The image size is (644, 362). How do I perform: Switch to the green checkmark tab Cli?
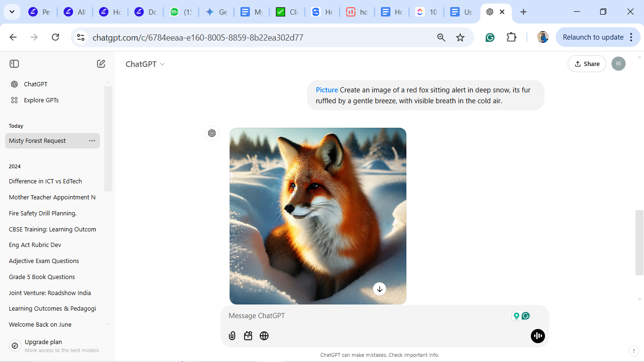[x=288, y=12]
